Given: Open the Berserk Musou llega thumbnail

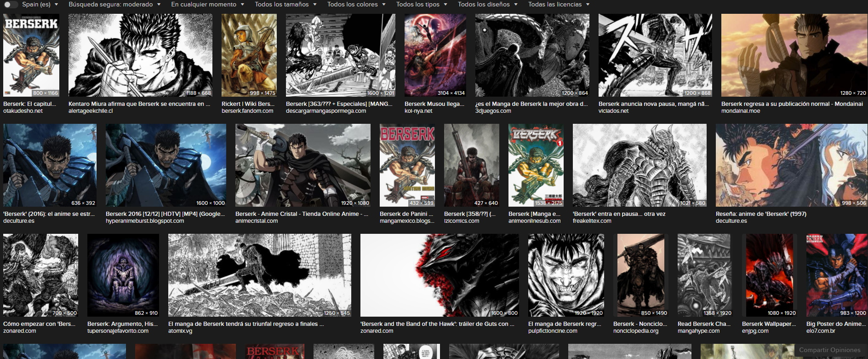Looking at the screenshot, I should [435, 55].
